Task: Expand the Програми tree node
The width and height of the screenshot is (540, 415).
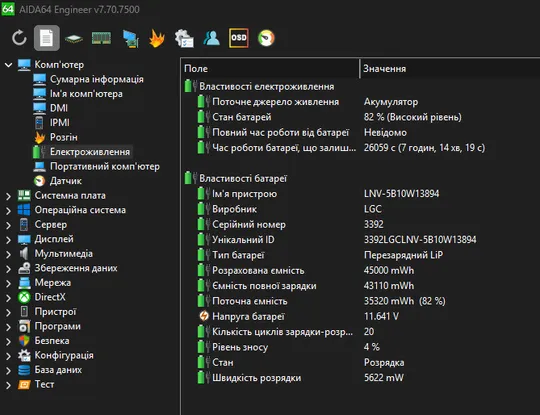Action: click(8, 327)
